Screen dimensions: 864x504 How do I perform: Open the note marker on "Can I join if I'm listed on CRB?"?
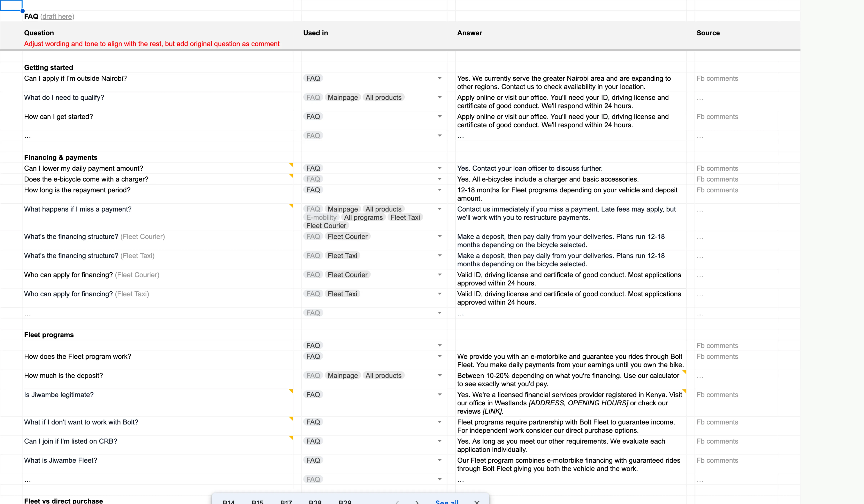(291, 438)
